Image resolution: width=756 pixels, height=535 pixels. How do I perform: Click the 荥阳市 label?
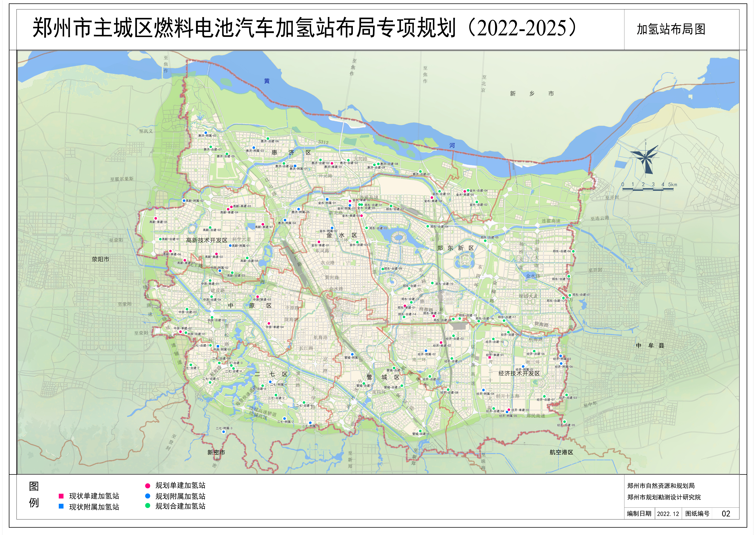pos(100,259)
